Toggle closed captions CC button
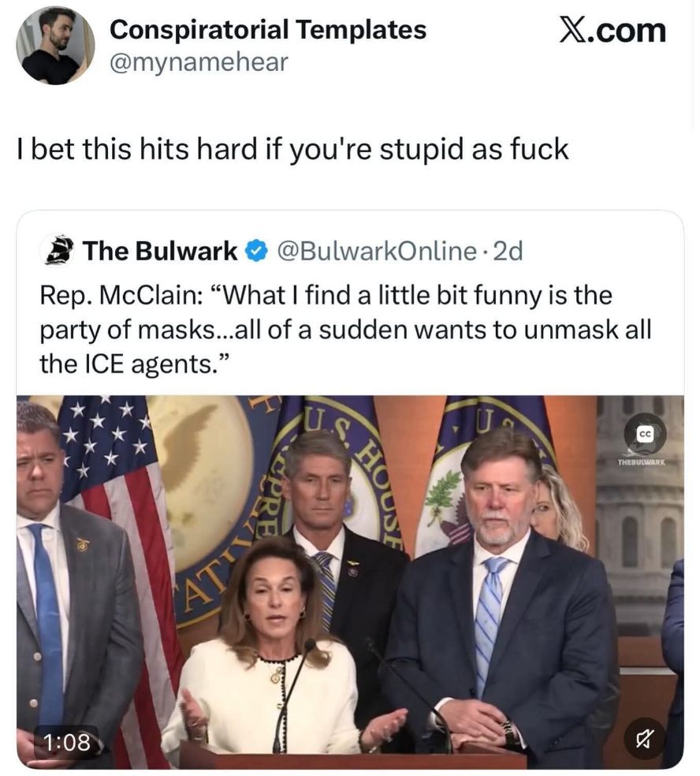The height and width of the screenshot is (776, 700). [644, 434]
